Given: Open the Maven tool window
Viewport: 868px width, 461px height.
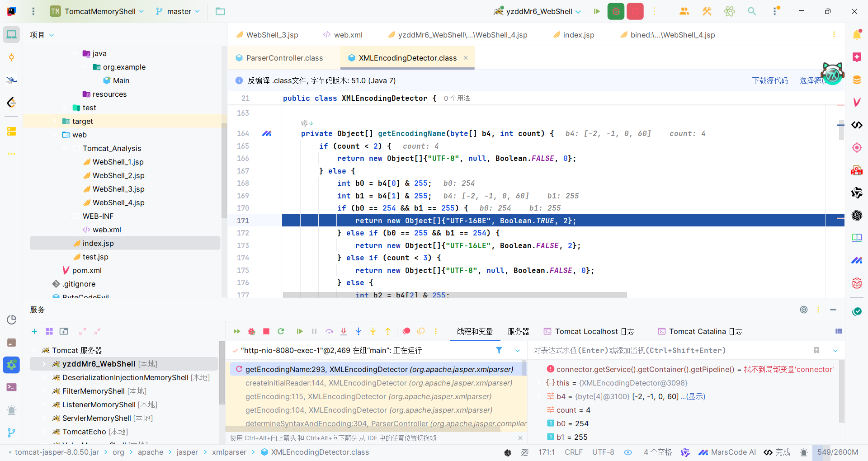Looking at the screenshot, I should click(x=857, y=102).
